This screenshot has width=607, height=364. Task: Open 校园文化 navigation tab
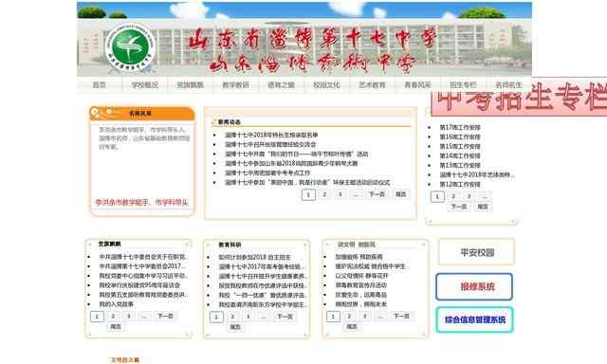click(326, 84)
